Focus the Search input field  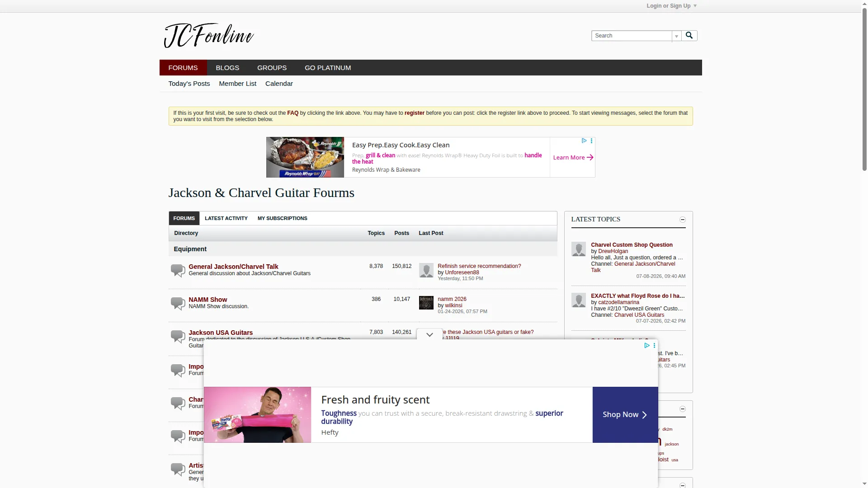[632, 36]
